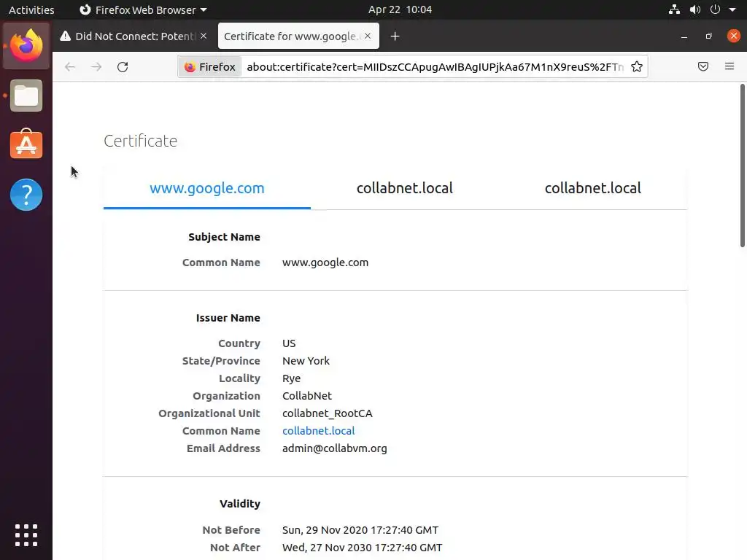Save page to Pocket
The height and width of the screenshot is (560, 747).
703,66
